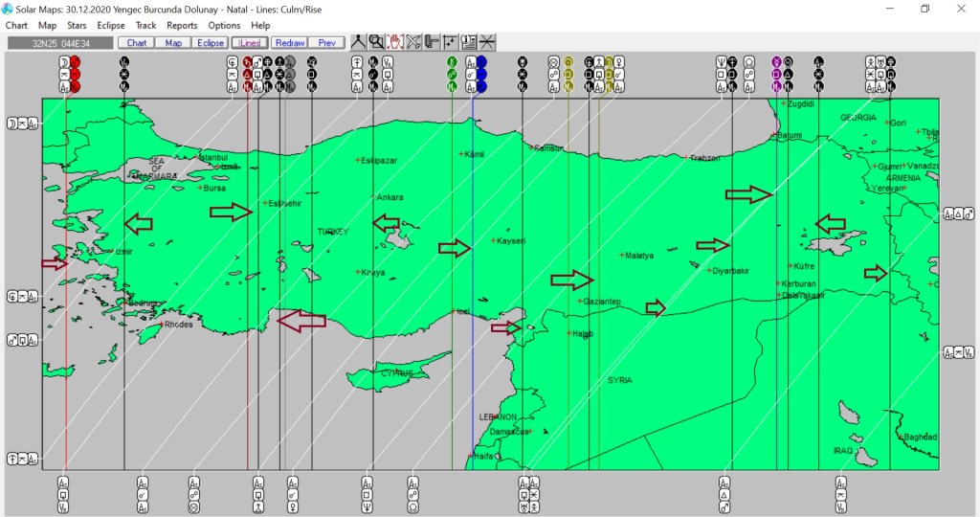This screenshot has width=980, height=517.
Task: Click the Eclipse toolbar button
Action: (210, 43)
